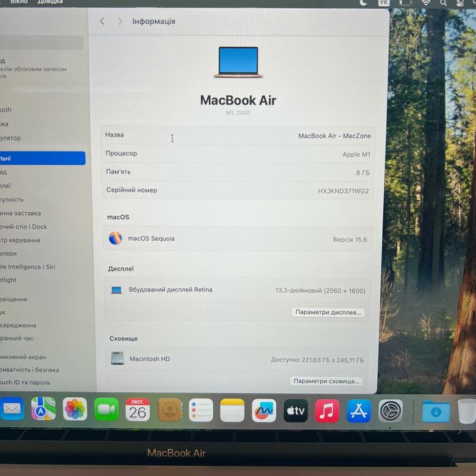The height and width of the screenshot is (476, 476).
Task: Open the Contacts app in the Dock
Action: (170, 410)
